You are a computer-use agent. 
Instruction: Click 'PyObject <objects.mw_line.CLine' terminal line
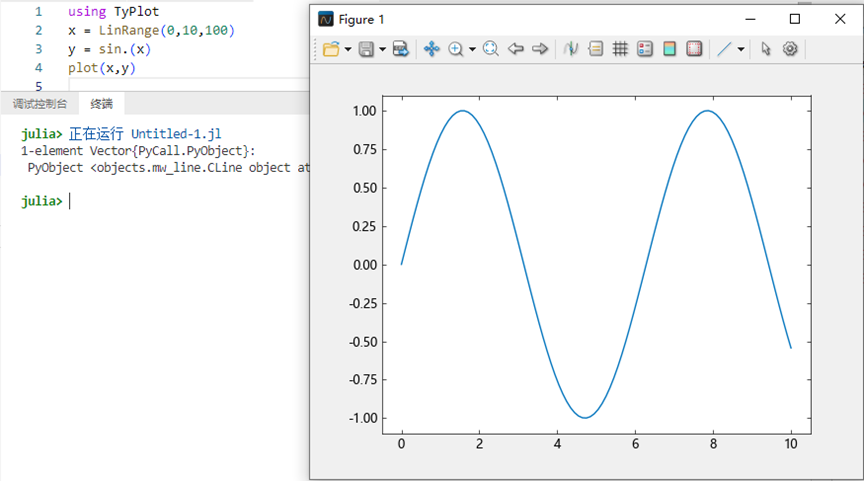tap(169, 168)
